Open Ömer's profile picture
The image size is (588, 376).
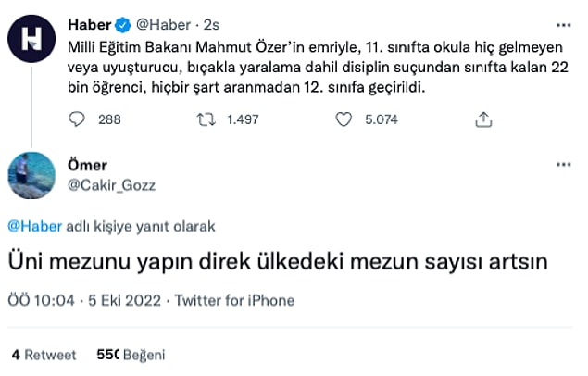(34, 174)
